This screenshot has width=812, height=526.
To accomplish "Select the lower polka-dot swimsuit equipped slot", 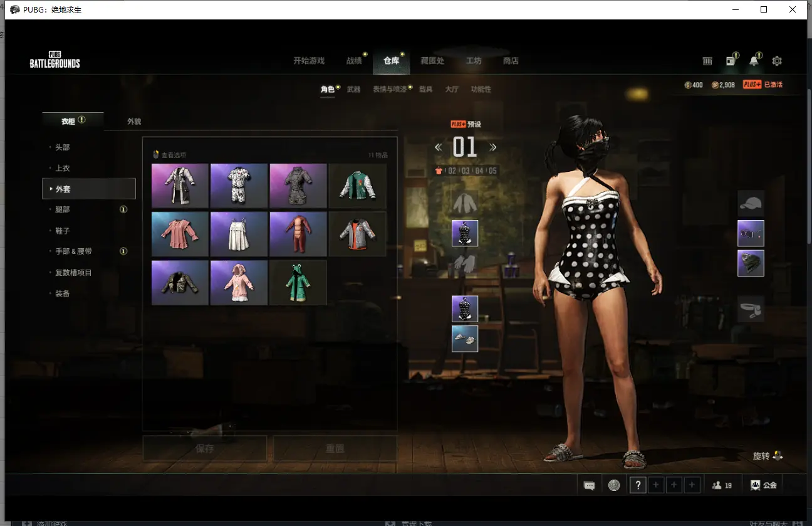I will 465,309.
